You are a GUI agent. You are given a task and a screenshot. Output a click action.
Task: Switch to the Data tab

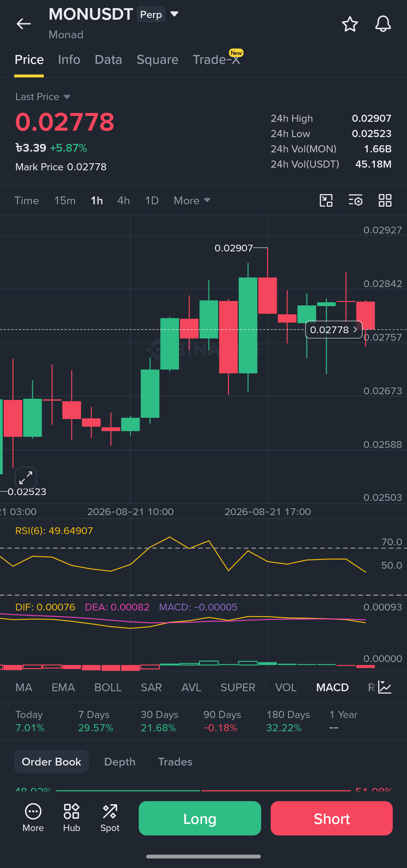tap(108, 60)
